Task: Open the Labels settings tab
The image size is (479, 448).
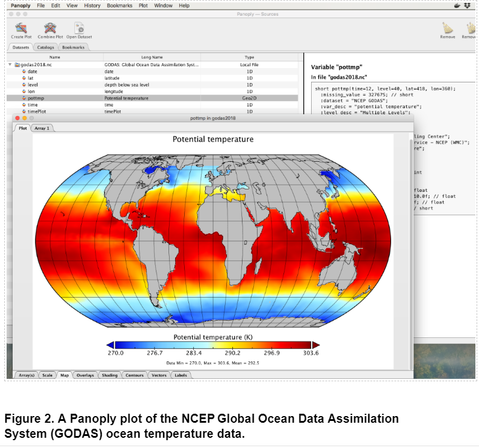Action: (181, 375)
